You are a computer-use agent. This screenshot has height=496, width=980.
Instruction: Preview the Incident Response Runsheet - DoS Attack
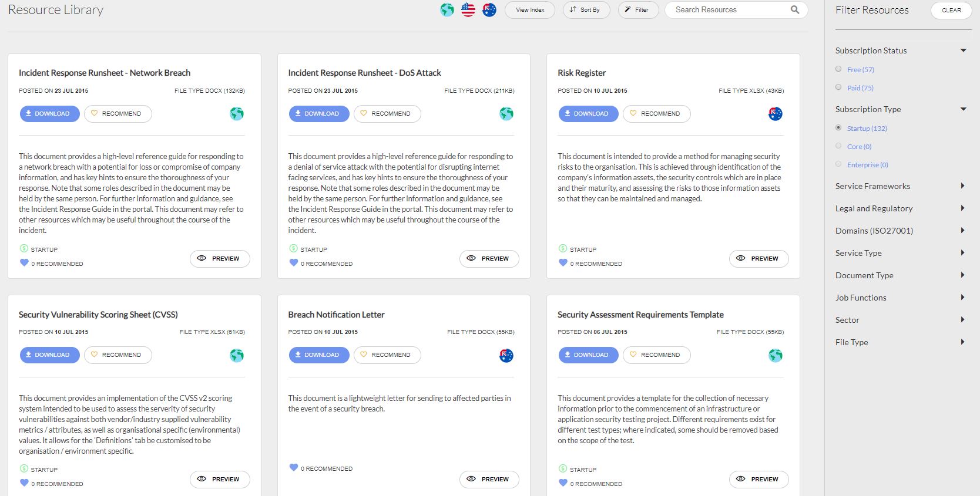pos(489,259)
